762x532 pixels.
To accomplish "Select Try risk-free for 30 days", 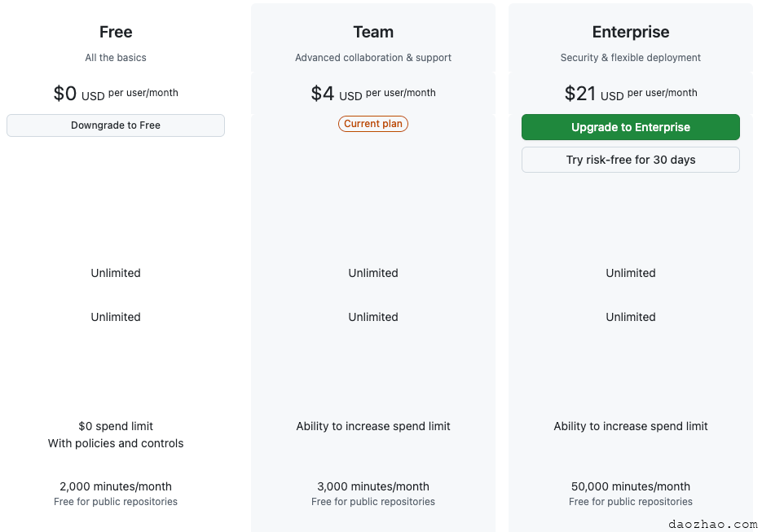I will click(630, 160).
